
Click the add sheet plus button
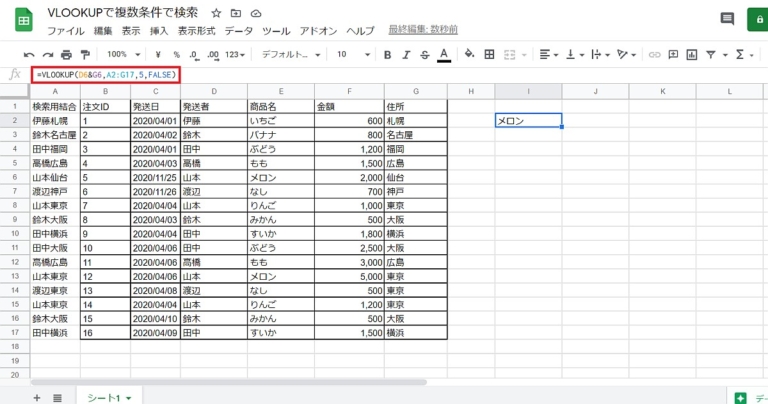pyautogui.click(x=37, y=397)
